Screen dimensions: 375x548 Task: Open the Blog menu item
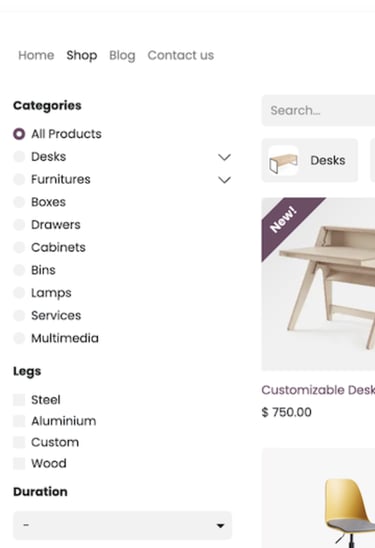(x=122, y=55)
